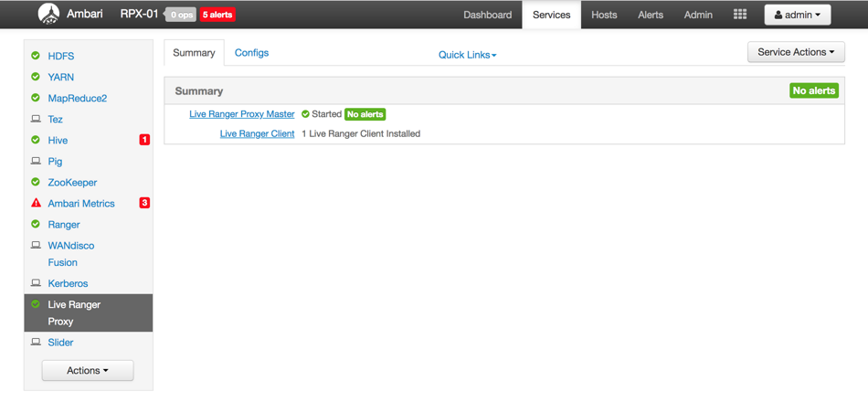Click ZooKeeper green status icon
Image resolution: width=868 pixels, height=402 pixels.
tap(36, 182)
